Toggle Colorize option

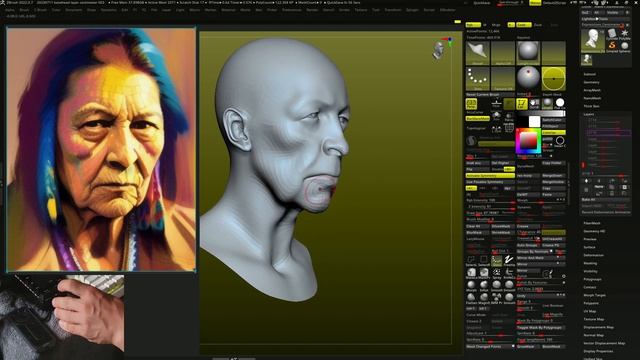553,133
